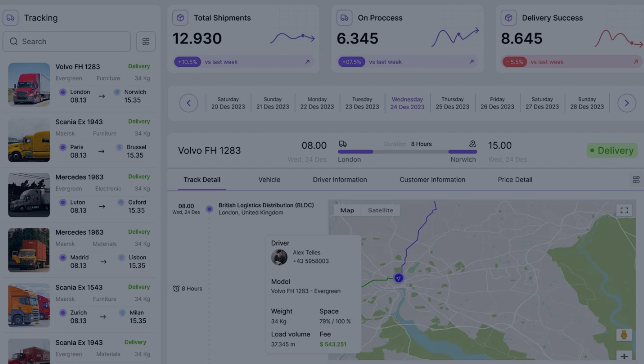644x364 pixels.
Task: Open the Customer Information tab
Action: [x=432, y=180]
